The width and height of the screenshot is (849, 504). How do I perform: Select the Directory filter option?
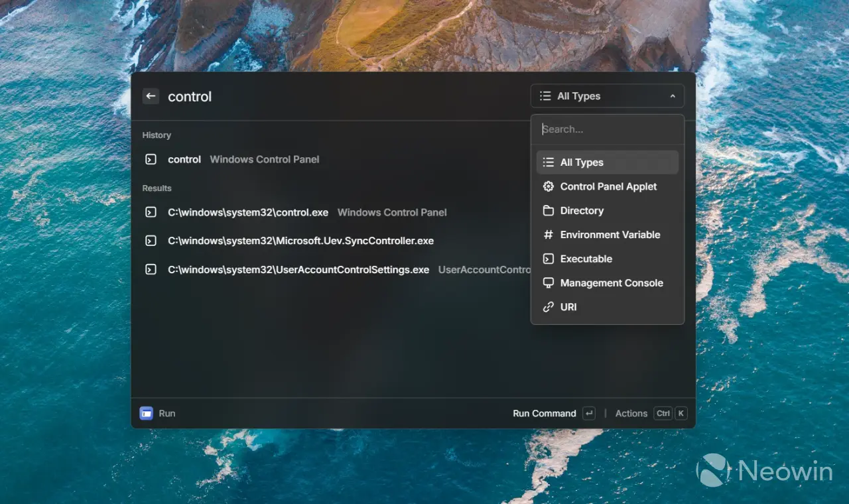tap(607, 211)
